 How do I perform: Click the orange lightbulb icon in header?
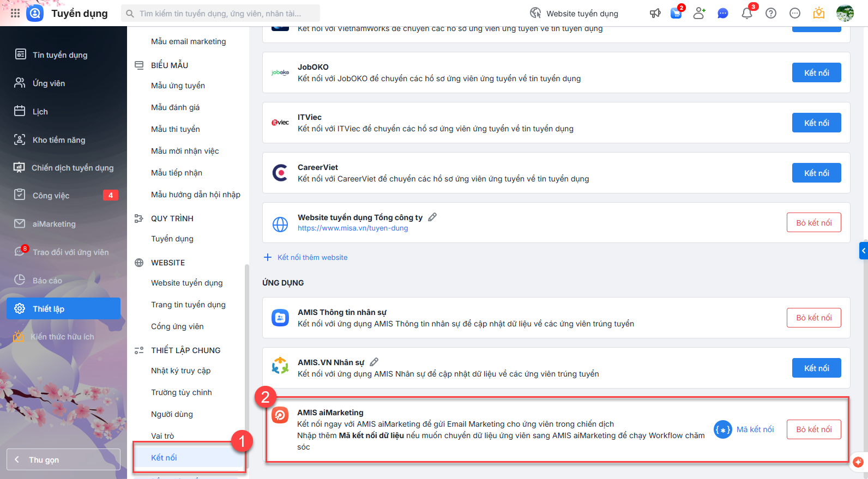pos(819,13)
